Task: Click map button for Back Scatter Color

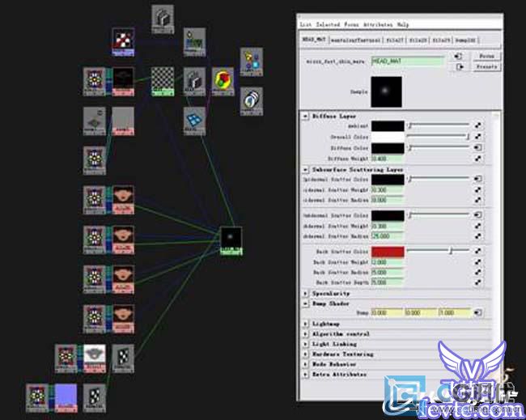Action: click(478, 251)
